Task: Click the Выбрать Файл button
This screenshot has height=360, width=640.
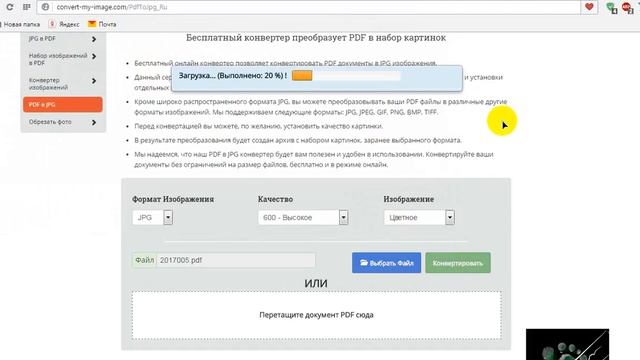Action: [387, 263]
